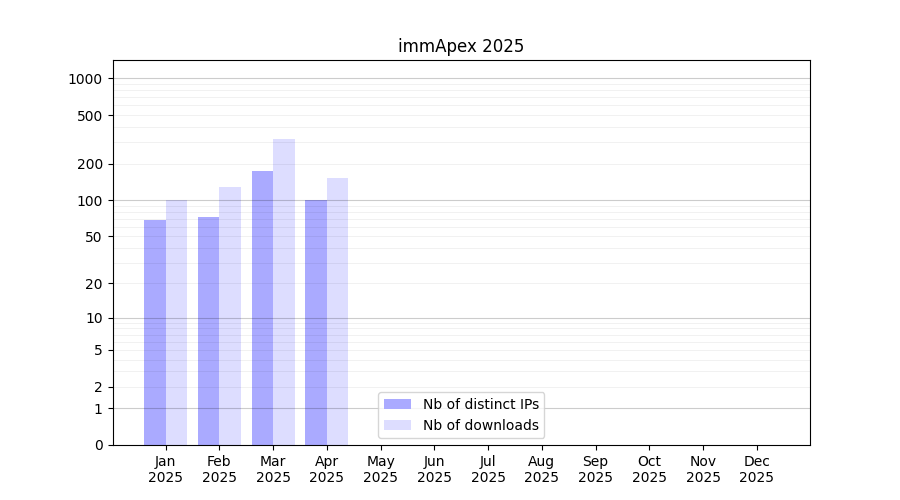Select the January downloads bar
Screen dimensions: 900x500
[176, 322]
